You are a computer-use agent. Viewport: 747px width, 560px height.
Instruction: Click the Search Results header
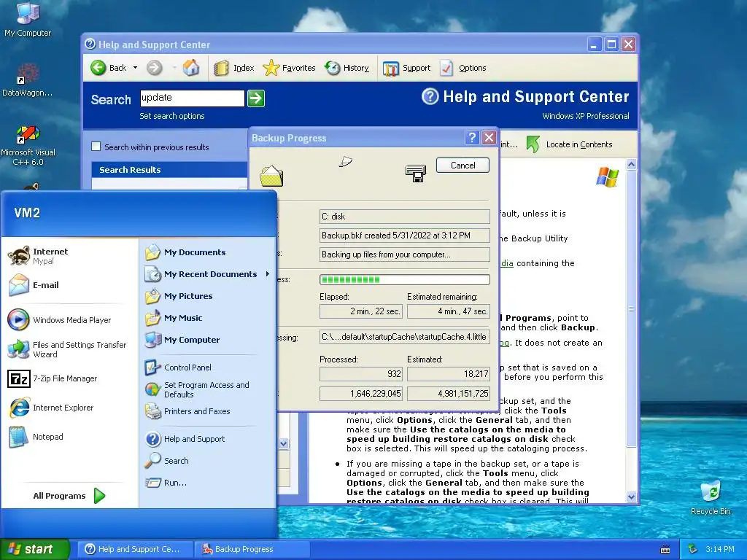point(169,170)
